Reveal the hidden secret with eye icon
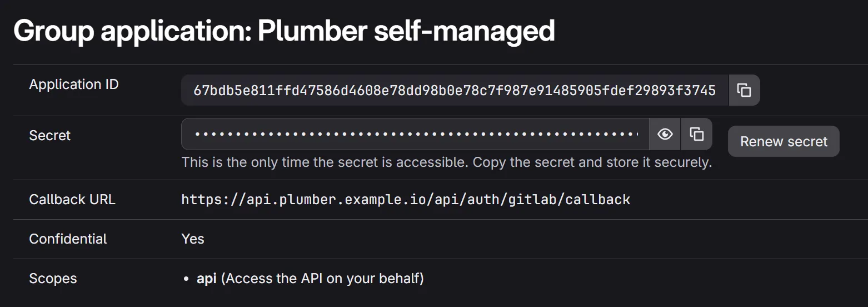This screenshot has width=868, height=307. [x=665, y=134]
